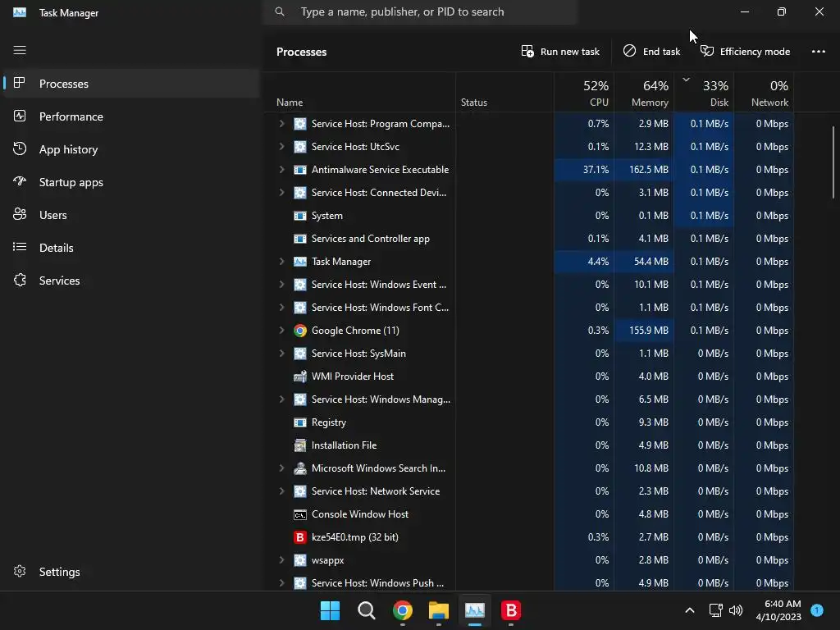This screenshot has width=840, height=630.
Task: Expand Service Host: Network Service row
Action: click(x=282, y=491)
